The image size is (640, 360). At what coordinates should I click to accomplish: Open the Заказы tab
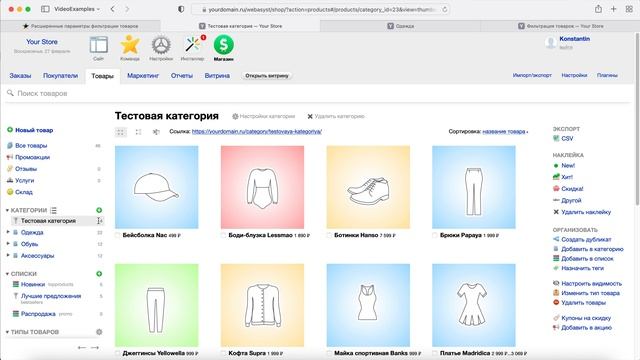(x=20, y=76)
